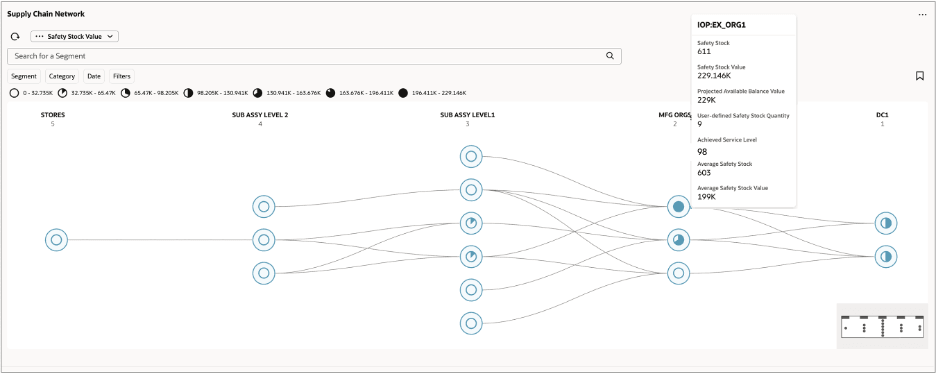Click into the Search for a Segment field
The width and height of the screenshot is (936, 374).
tap(314, 56)
